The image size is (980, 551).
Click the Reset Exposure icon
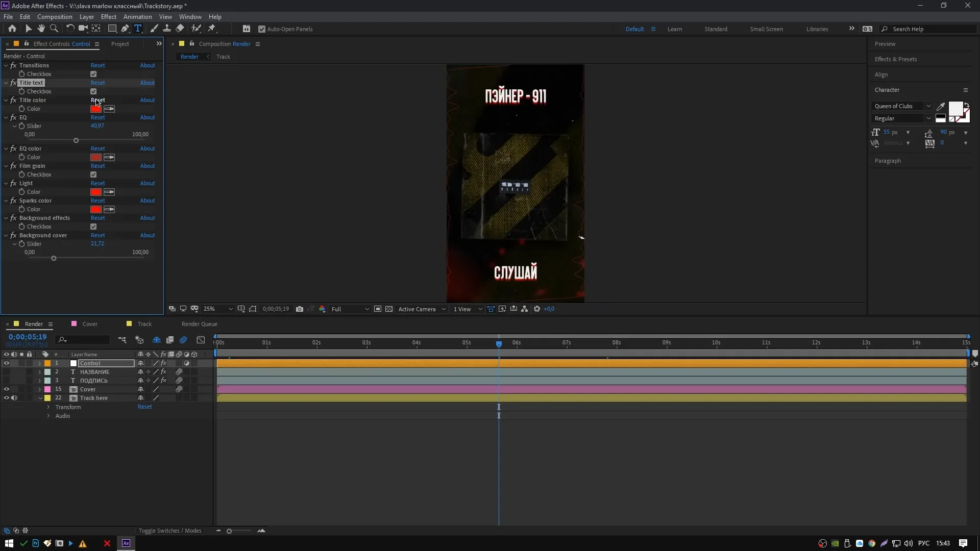click(x=537, y=309)
